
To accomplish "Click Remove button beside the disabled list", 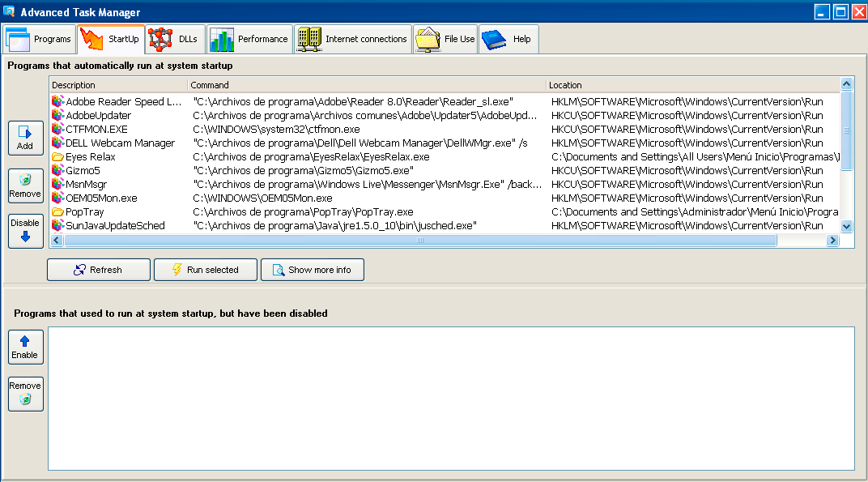I will coord(25,394).
